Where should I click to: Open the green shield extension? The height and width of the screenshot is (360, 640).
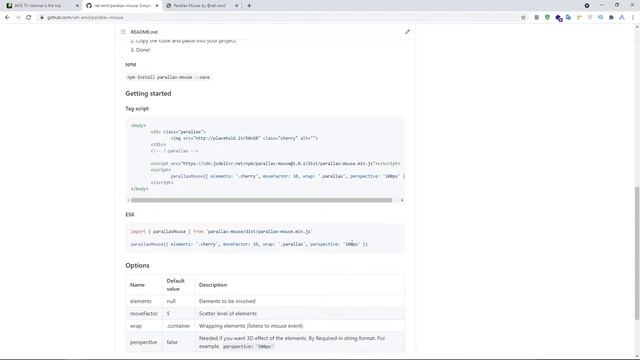tap(547, 18)
